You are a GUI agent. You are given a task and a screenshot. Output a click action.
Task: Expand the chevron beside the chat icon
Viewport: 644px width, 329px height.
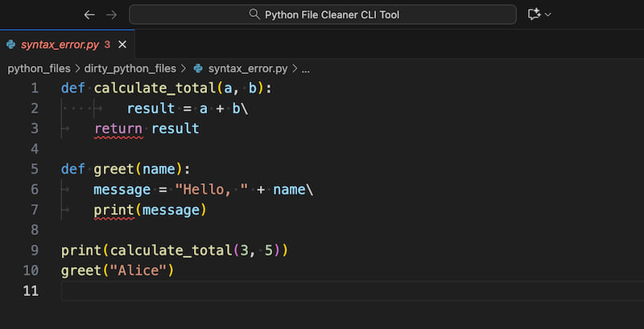pos(547,14)
